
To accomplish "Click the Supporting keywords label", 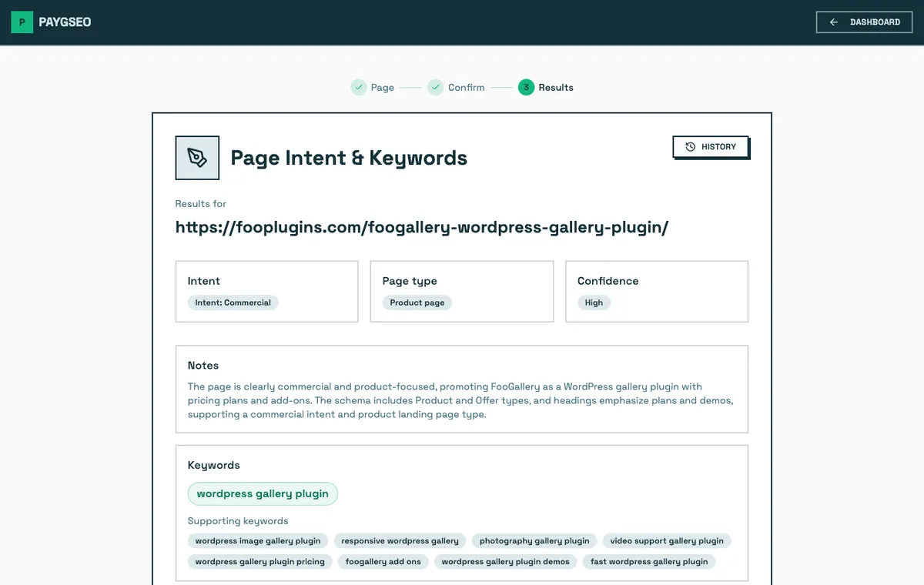I will click(x=238, y=521).
